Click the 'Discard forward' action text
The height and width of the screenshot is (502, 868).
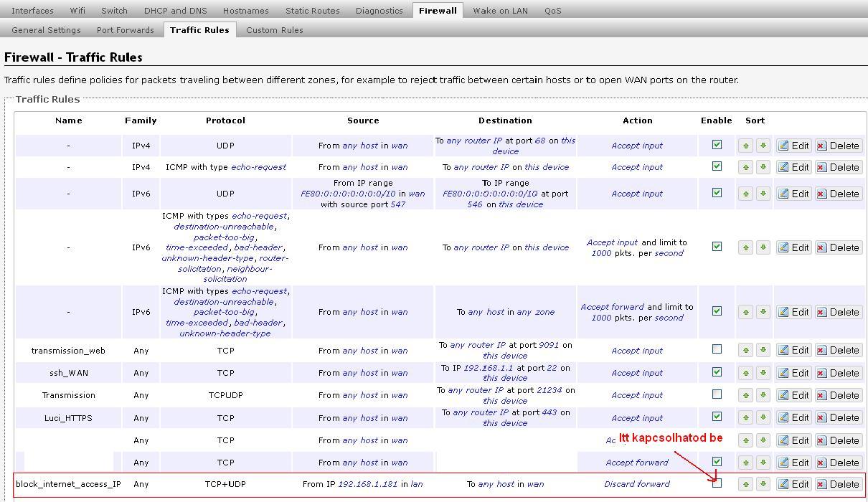(x=637, y=484)
